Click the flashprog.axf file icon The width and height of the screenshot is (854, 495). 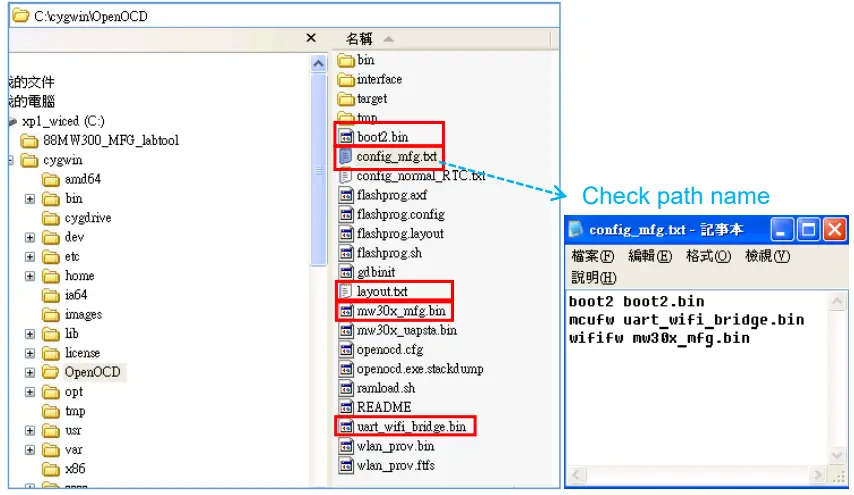tap(346, 195)
